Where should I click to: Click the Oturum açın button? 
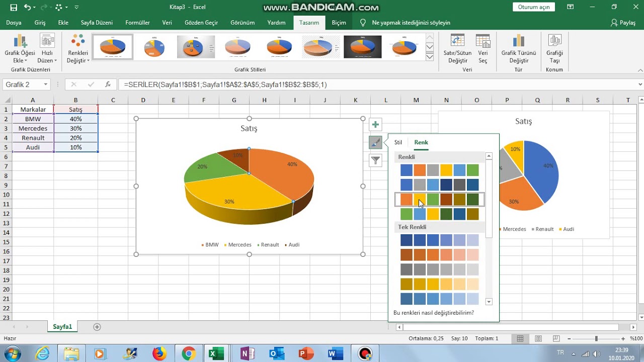534,7
